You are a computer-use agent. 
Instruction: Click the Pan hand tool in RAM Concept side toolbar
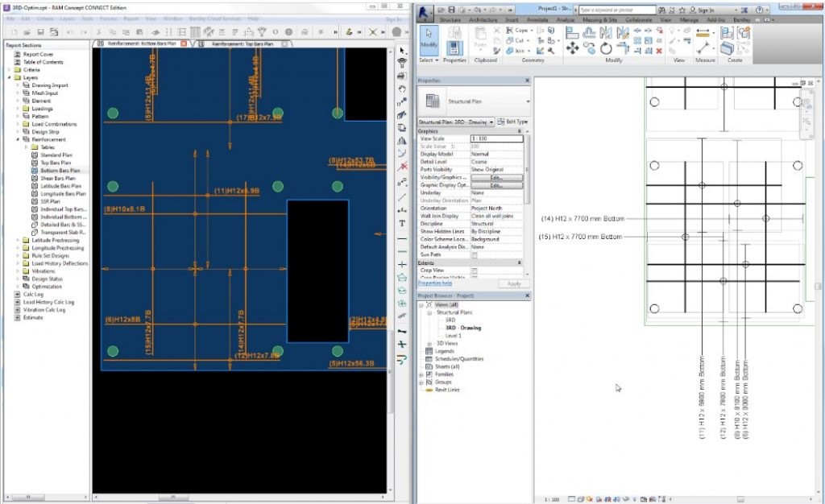(x=402, y=89)
